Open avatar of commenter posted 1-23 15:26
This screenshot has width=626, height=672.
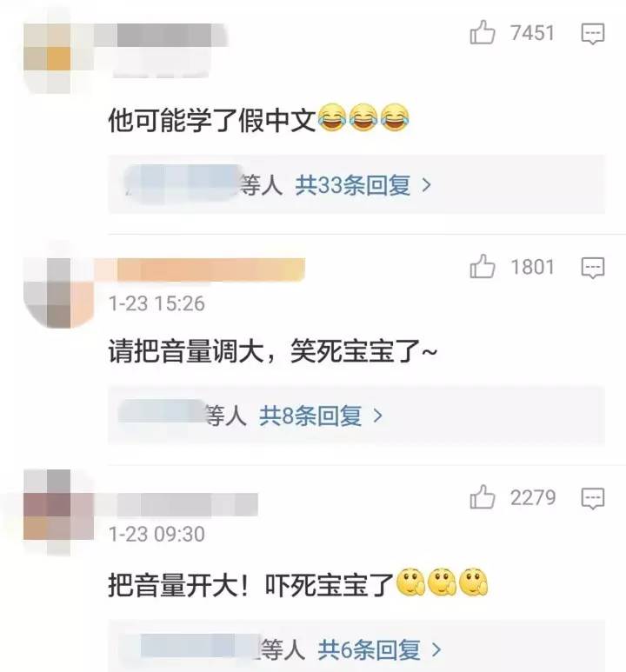[x=58, y=293]
